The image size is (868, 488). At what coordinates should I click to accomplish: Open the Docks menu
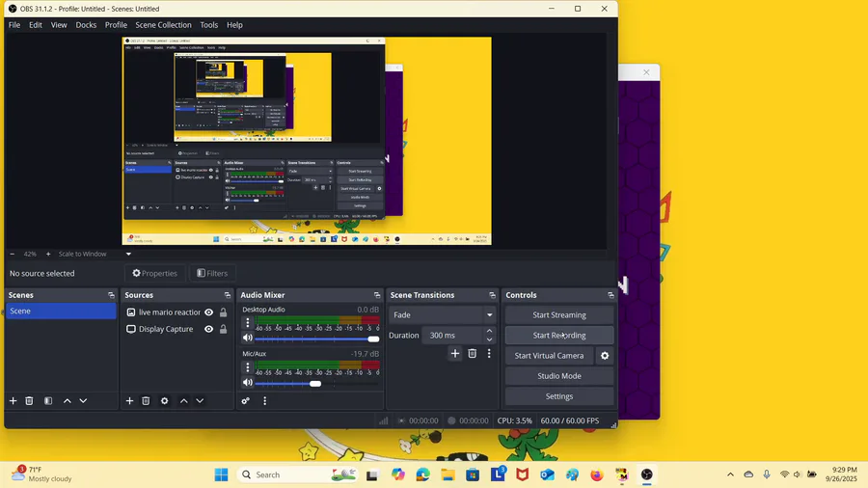click(x=86, y=25)
